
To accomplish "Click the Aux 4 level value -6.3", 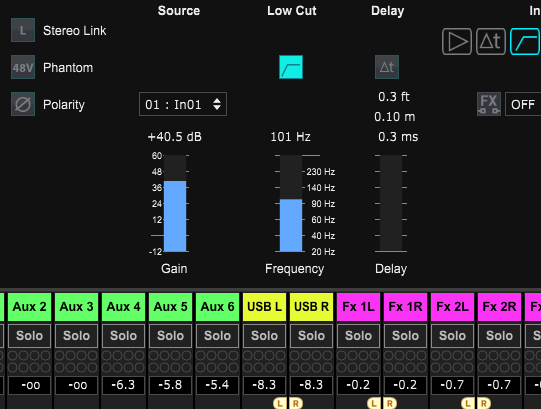I will [x=123, y=385].
